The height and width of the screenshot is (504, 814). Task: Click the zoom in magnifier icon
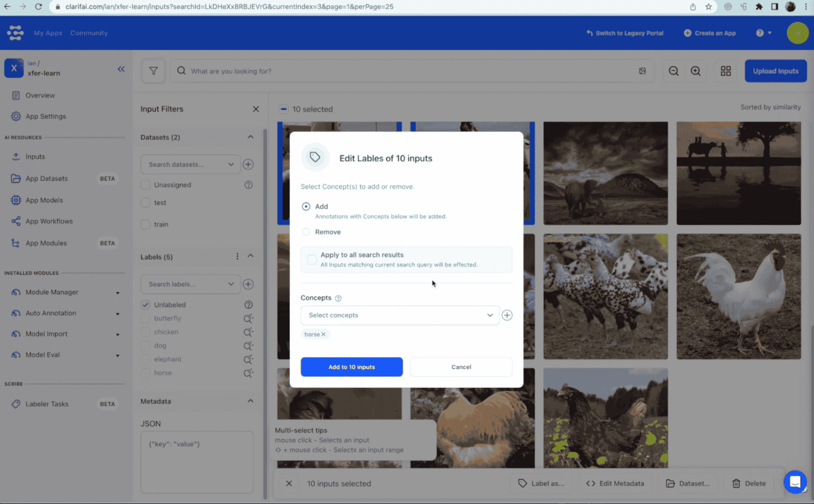coord(696,71)
